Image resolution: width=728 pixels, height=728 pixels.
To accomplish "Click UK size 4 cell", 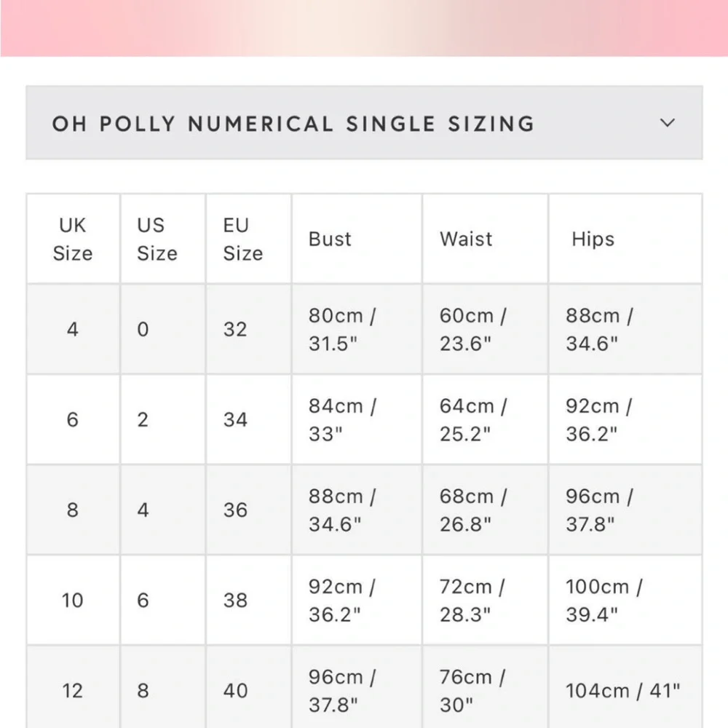I will click(74, 329).
